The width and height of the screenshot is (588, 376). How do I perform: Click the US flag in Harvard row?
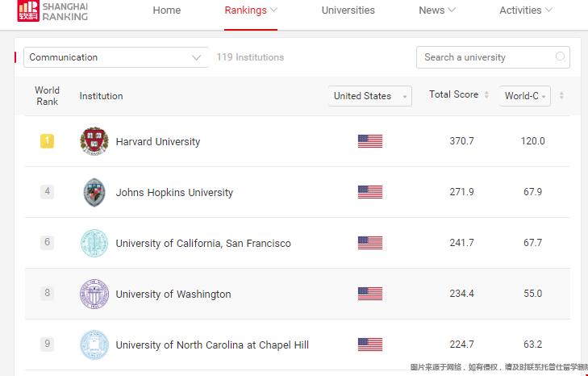pos(370,141)
